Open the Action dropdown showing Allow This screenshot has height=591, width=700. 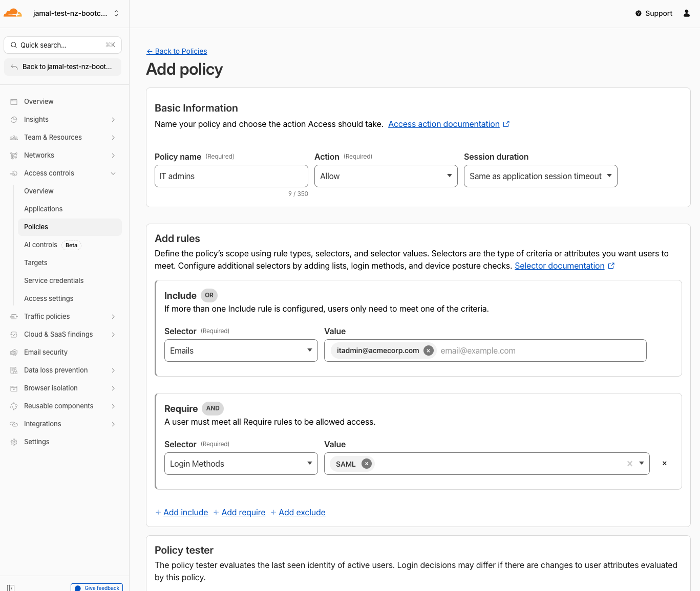click(386, 176)
